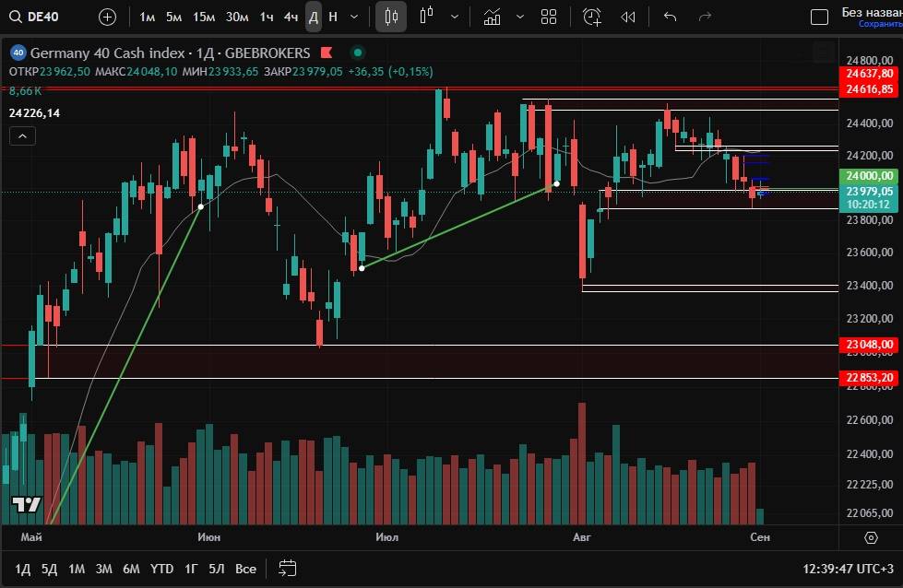The image size is (903, 588).
Task: Open chart axis settings gear icon
Action: point(871,537)
